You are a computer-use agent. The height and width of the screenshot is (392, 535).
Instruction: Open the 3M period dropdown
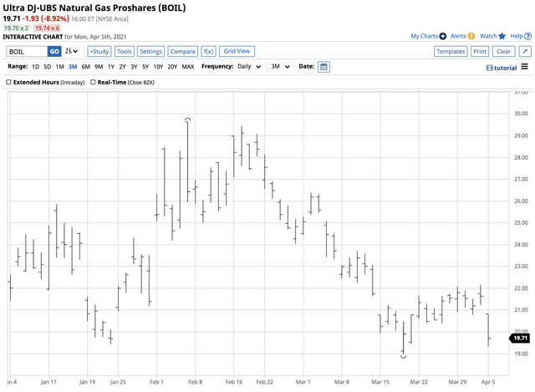coord(281,67)
